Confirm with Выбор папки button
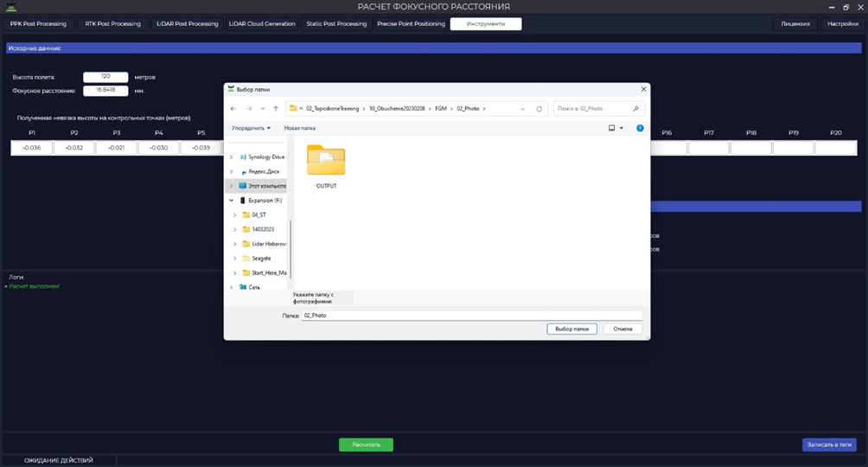868x467 pixels. click(x=571, y=329)
